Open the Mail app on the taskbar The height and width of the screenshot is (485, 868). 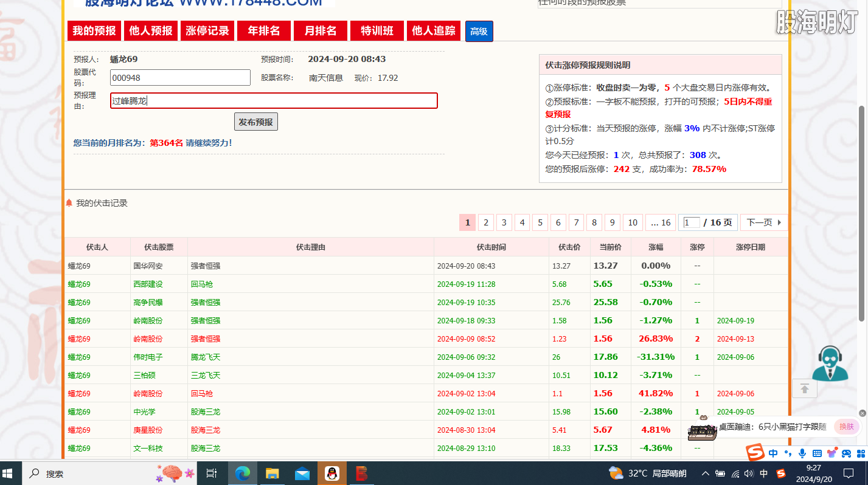tap(302, 473)
